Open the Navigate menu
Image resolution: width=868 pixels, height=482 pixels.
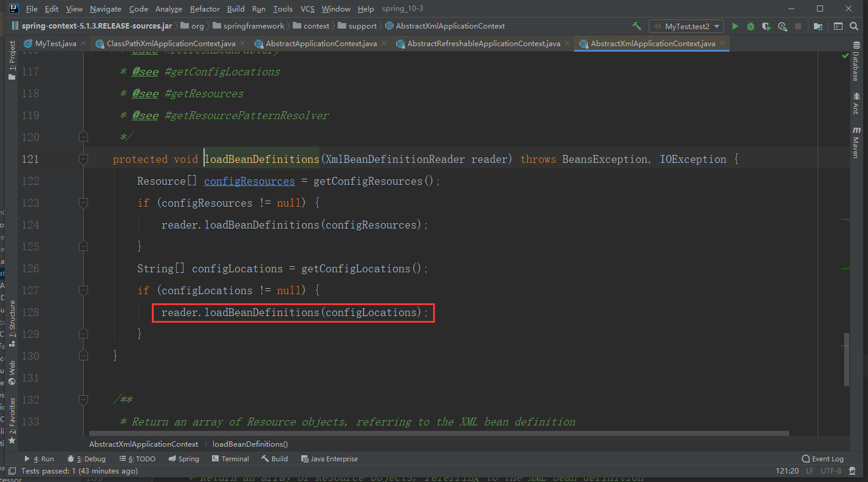click(x=106, y=9)
